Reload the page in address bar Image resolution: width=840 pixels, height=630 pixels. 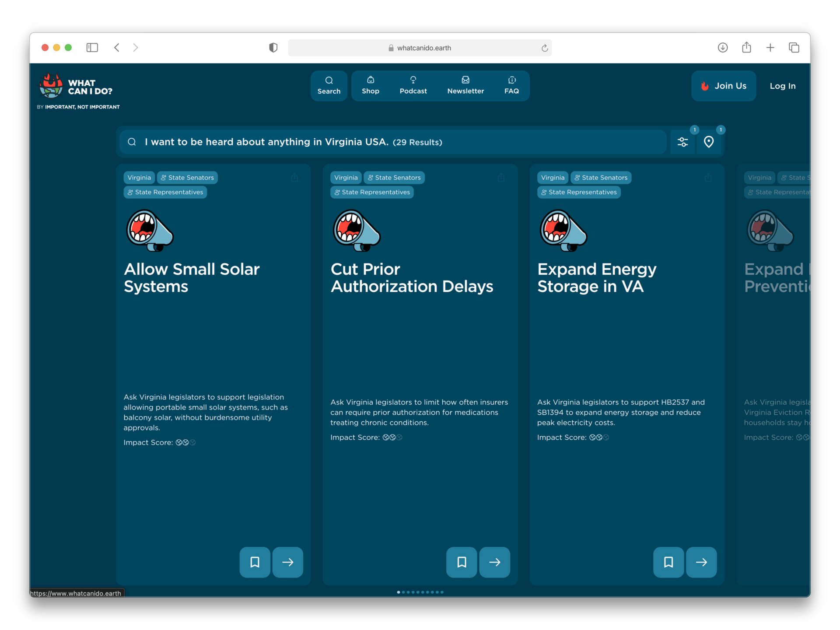[x=544, y=48]
